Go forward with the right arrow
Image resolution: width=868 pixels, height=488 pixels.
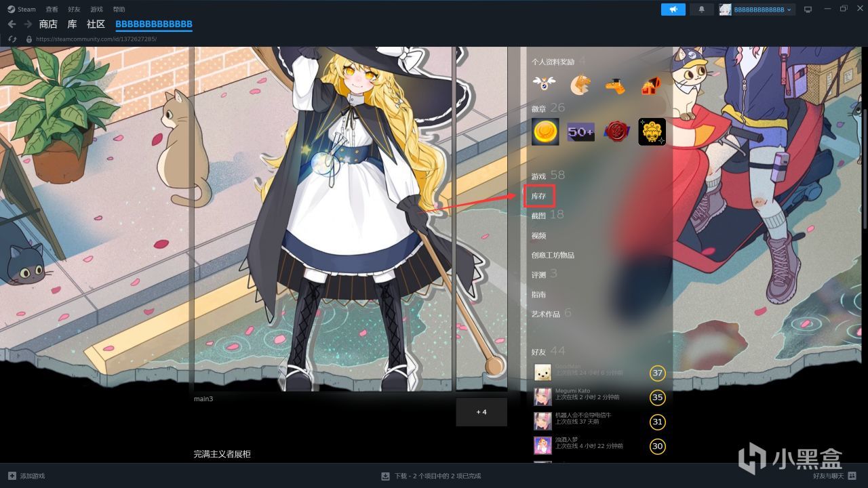click(x=28, y=24)
